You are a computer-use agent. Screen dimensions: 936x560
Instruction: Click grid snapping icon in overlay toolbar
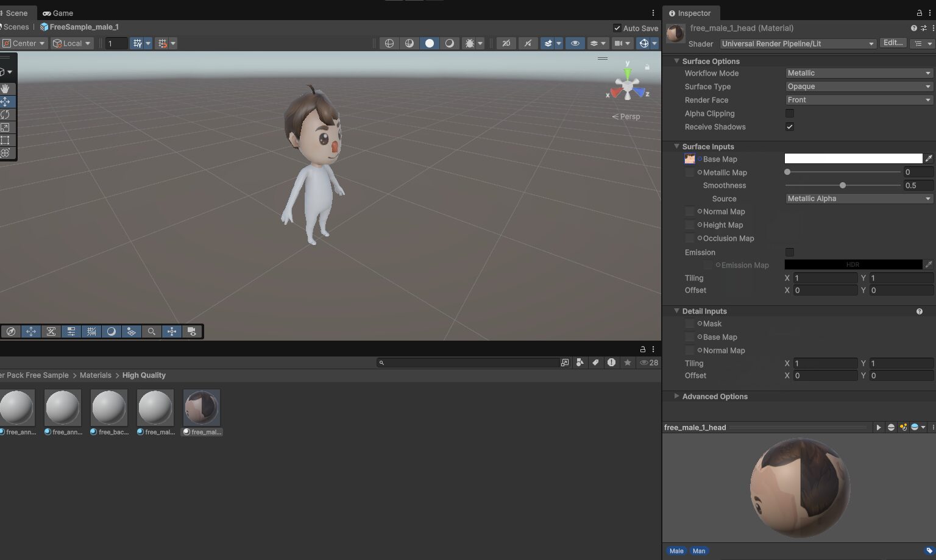coord(91,331)
